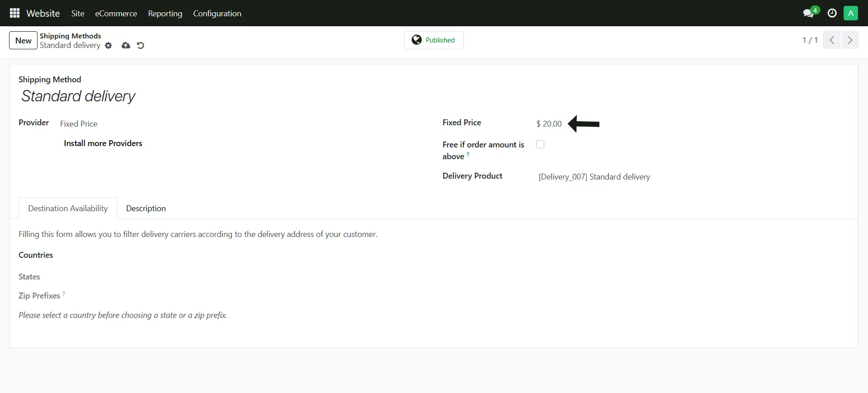868x393 pixels.
Task: Open the conversations messages icon
Action: pyautogui.click(x=808, y=13)
